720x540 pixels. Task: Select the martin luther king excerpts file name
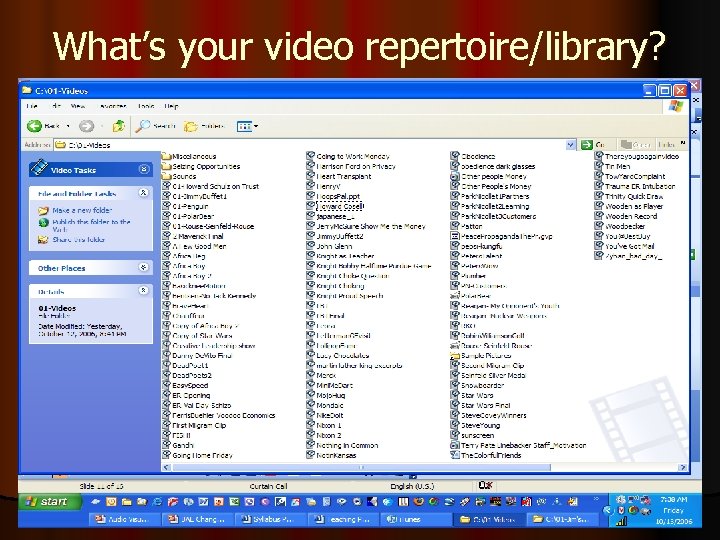click(360, 366)
